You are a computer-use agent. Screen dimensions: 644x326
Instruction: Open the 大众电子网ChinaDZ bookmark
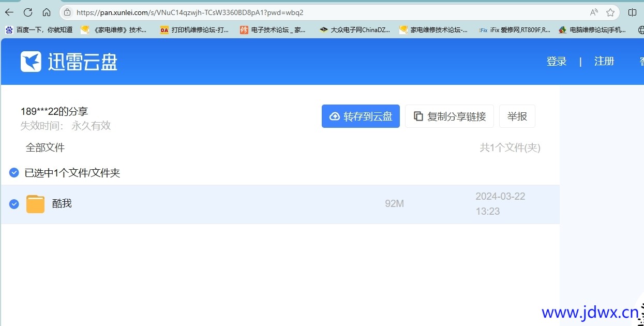click(355, 30)
